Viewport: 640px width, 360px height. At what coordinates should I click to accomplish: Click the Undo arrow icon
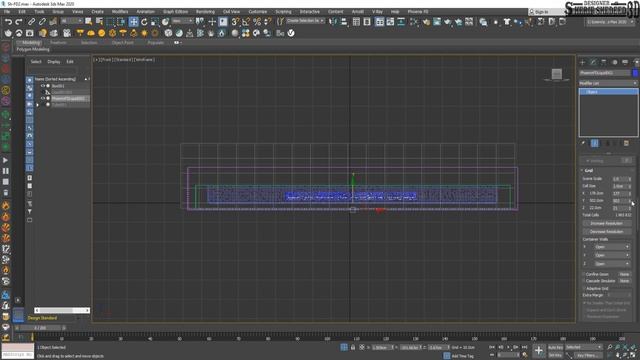[8, 22]
